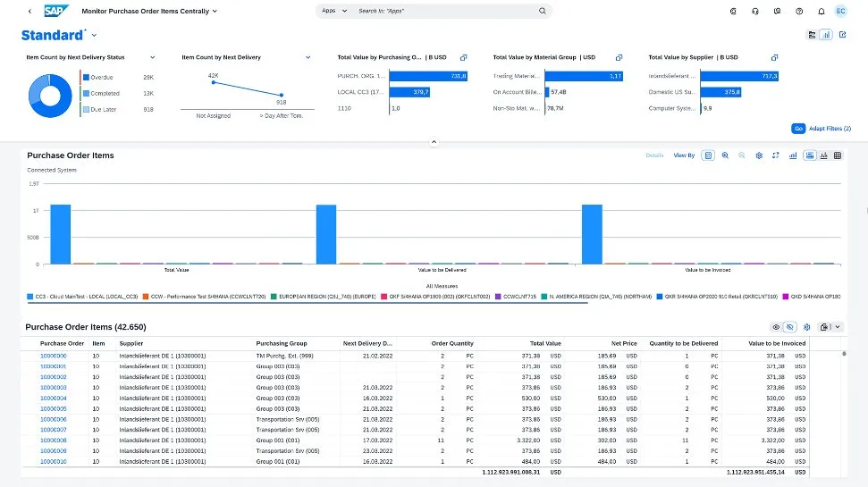Open the View By menu
The width and height of the screenshot is (868, 487).
tap(684, 155)
